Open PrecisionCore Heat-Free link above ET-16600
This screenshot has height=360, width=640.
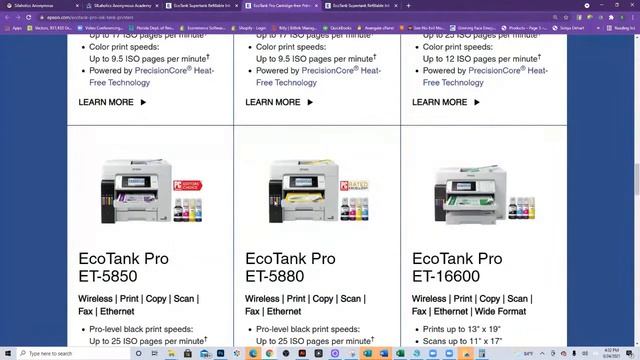coord(485,76)
